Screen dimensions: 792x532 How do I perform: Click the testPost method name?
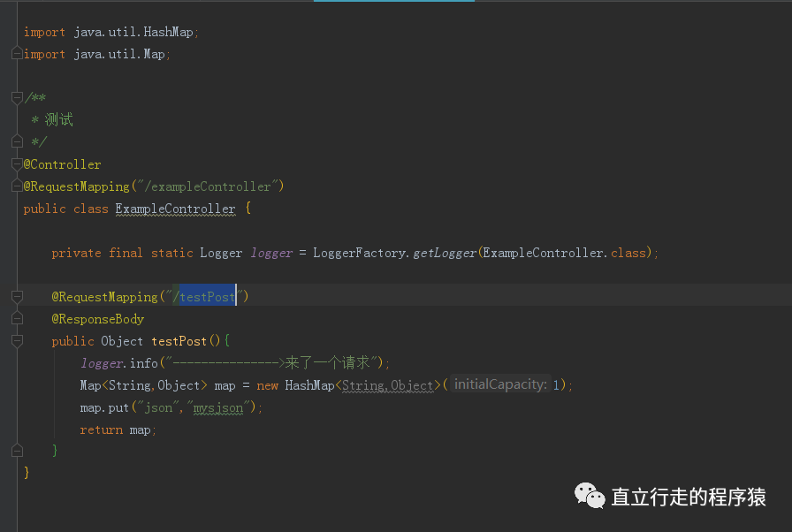[179, 341]
